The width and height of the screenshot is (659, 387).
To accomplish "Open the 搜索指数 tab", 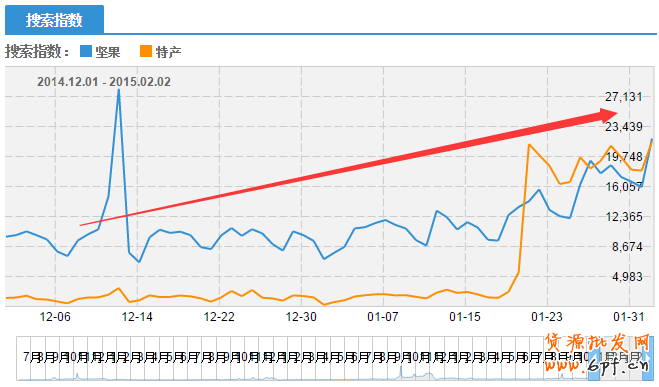I will [x=54, y=20].
